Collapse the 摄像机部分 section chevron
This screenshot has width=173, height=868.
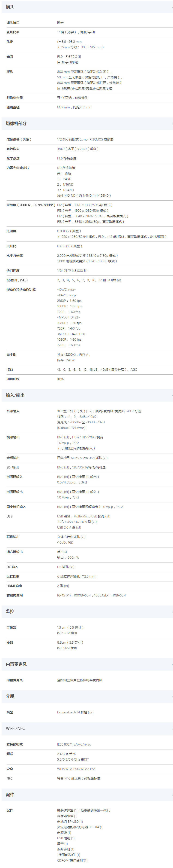click(x=172, y=124)
